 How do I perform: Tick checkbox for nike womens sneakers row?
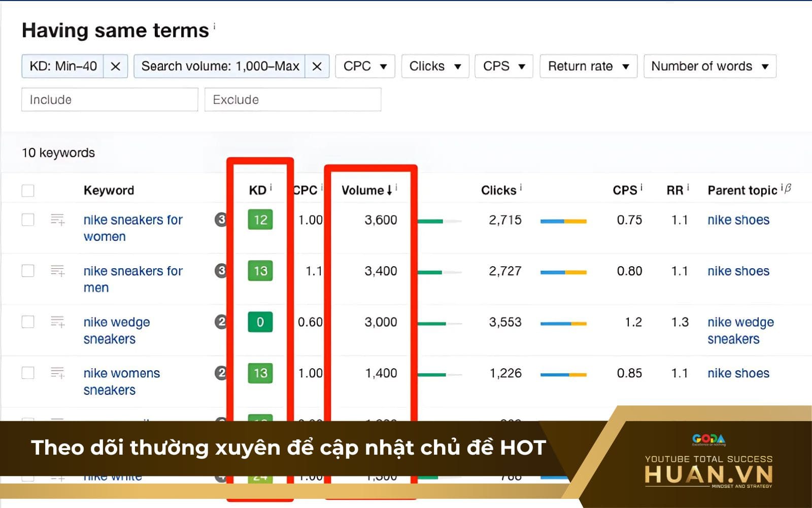point(28,373)
